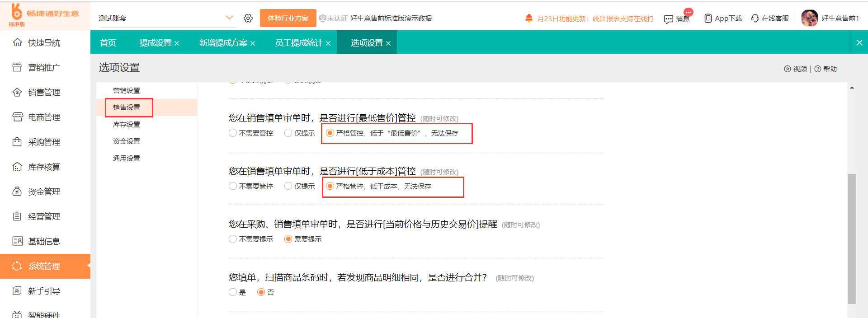Open 在线客服 headset support icon

click(x=755, y=18)
